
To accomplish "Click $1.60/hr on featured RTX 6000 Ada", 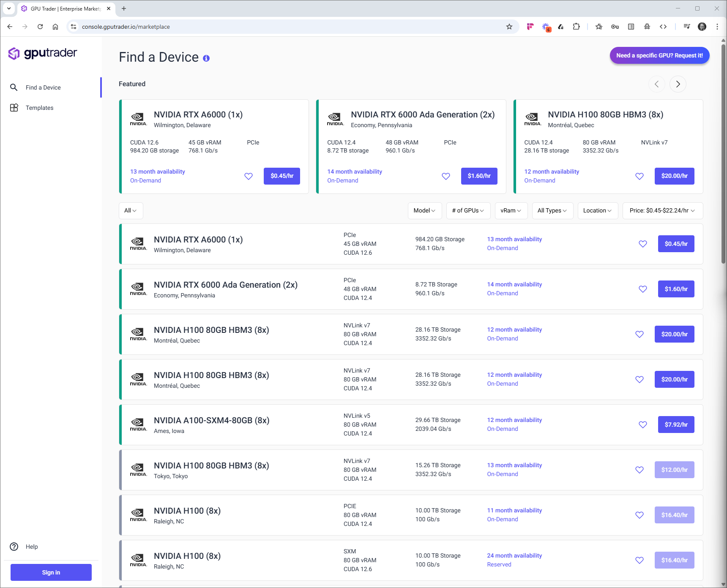I will pyautogui.click(x=479, y=176).
